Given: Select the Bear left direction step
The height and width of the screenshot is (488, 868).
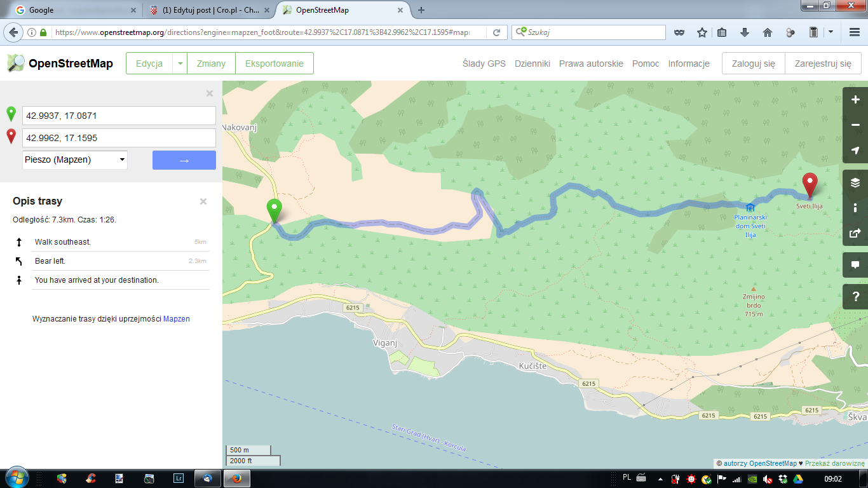Looking at the screenshot, I should click(x=50, y=261).
